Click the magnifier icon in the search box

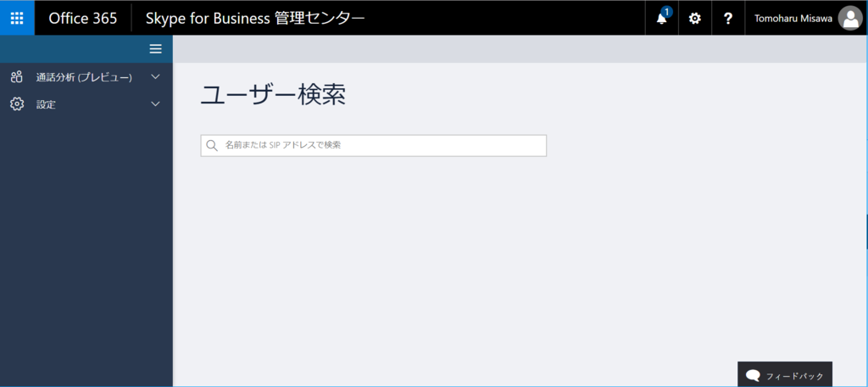click(x=212, y=146)
